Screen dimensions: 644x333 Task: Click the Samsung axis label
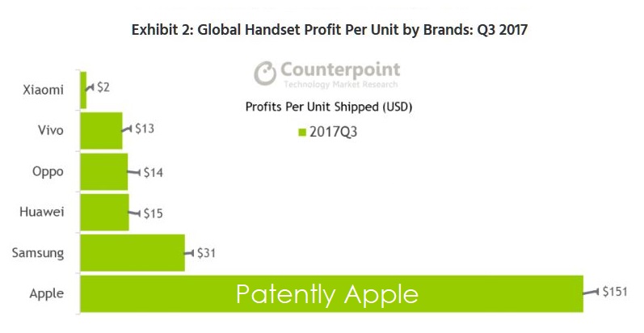(x=38, y=253)
